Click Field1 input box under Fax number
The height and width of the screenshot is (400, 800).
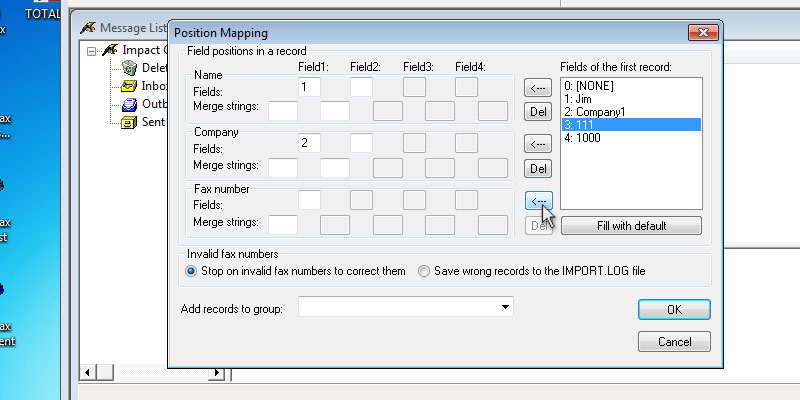click(309, 199)
